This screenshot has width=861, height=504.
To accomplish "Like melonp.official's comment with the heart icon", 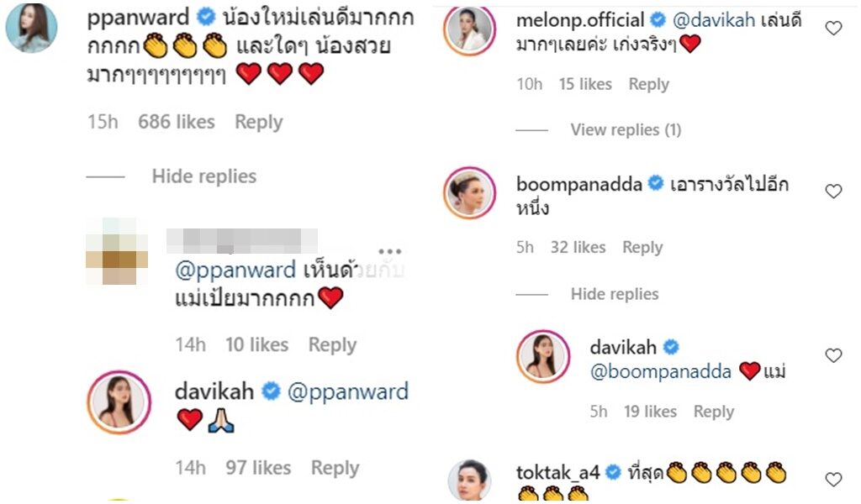I will pyautogui.click(x=833, y=28).
